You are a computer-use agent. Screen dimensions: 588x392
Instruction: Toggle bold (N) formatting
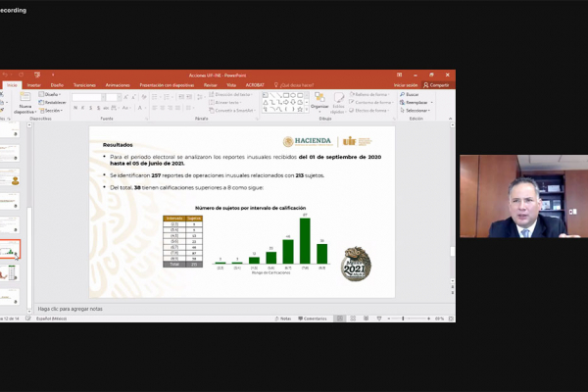[75, 108]
